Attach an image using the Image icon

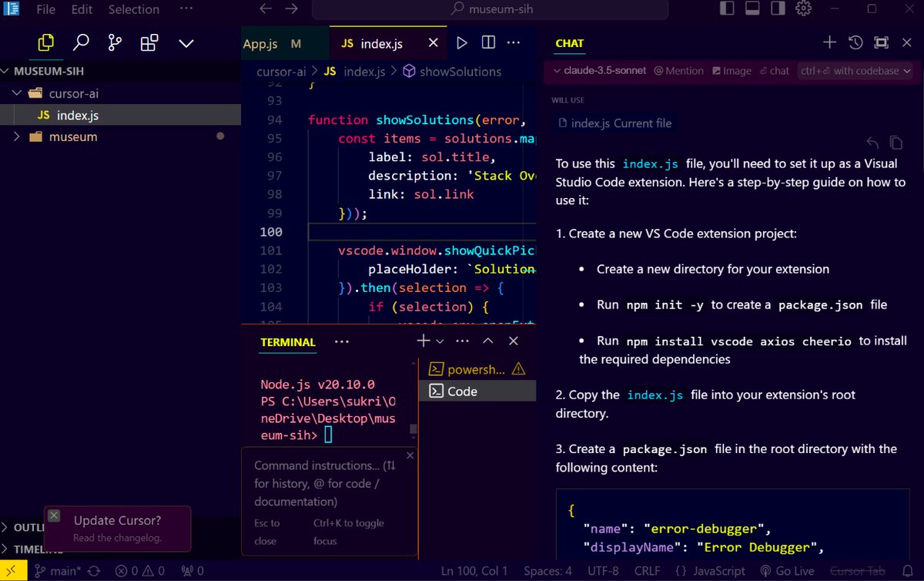[x=731, y=70]
